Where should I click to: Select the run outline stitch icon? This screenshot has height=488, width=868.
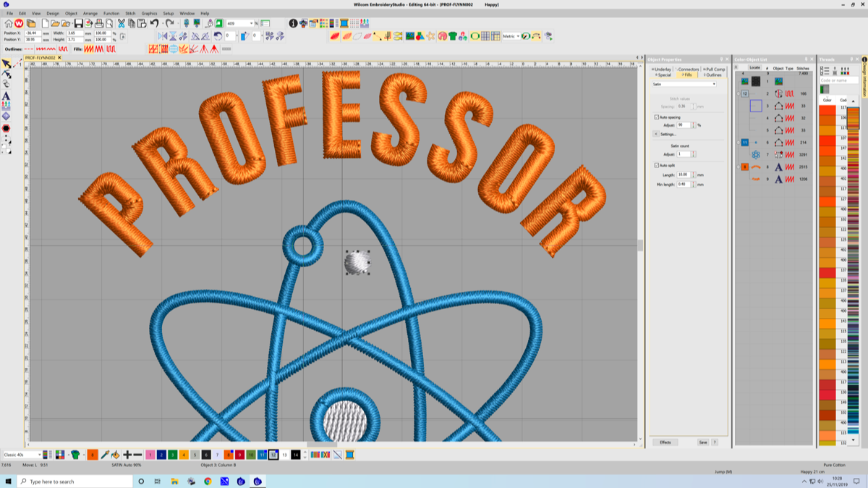tap(30, 49)
